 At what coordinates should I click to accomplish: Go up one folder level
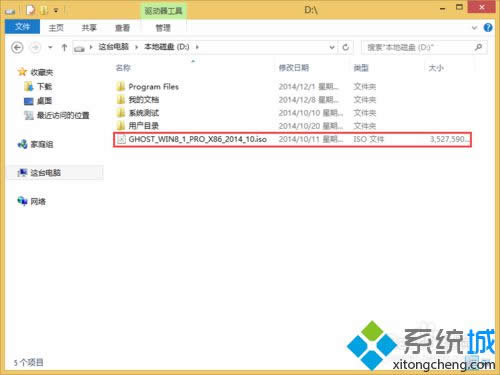(x=64, y=47)
